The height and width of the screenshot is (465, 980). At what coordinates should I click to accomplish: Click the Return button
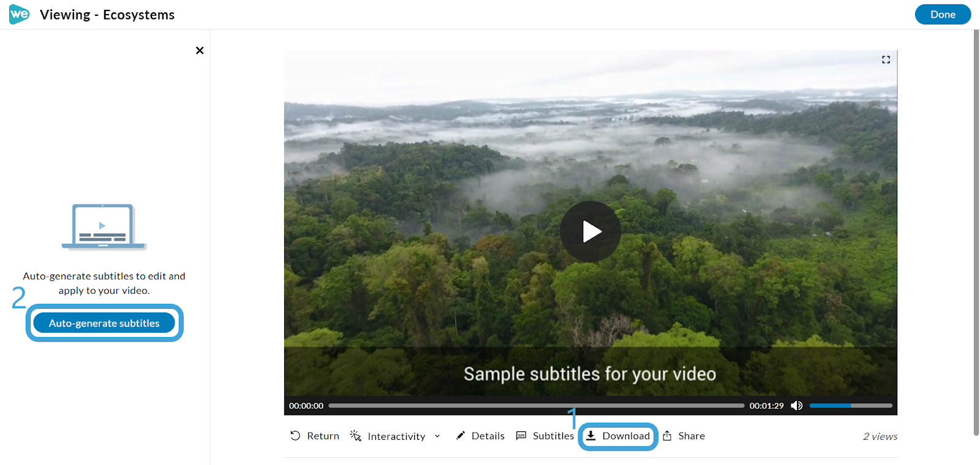(x=315, y=436)
